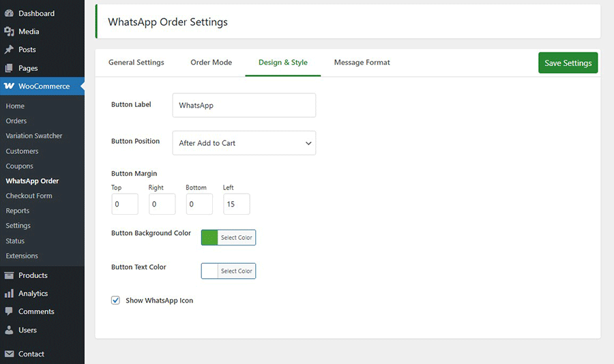Click the white Button Text Color swatch
The image size is (614, 364).
coord(209,271)
